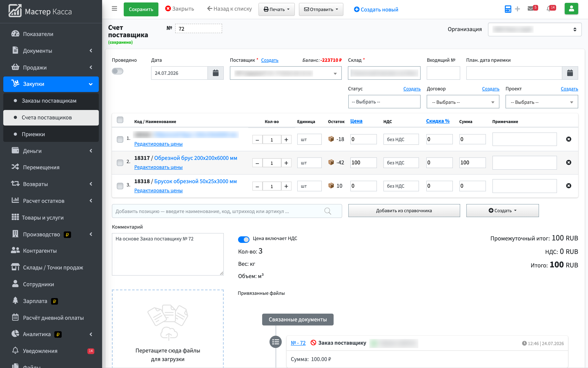Decrease quantity for Брусок обрезной row
The height and width of the screenshot is (368, 588).
[x=257, y=186]
